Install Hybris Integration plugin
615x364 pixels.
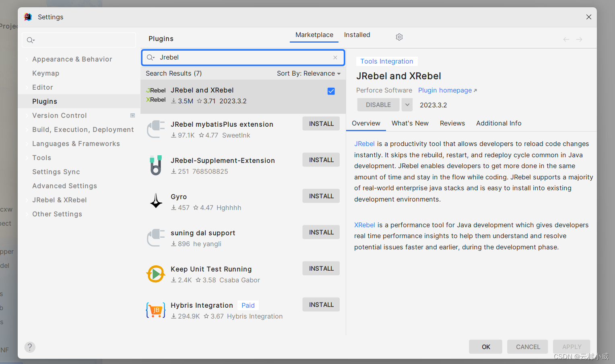tap(321, 305)
